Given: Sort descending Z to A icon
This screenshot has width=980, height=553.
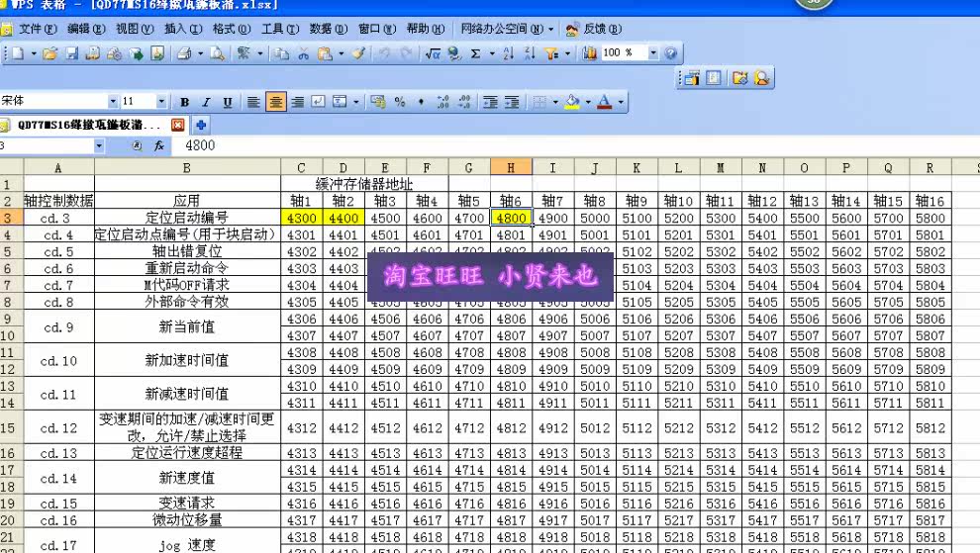Looking at the screenshot, I should pos(530,53).
